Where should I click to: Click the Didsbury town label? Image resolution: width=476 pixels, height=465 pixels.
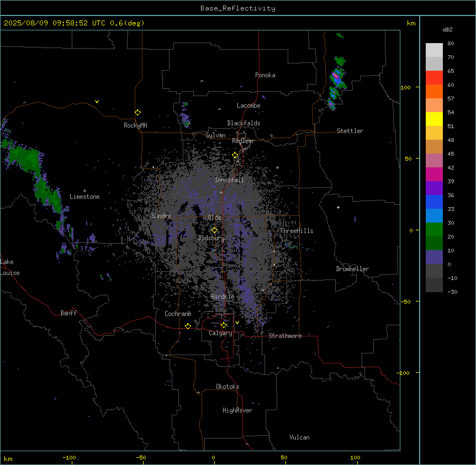click(211, 238)
